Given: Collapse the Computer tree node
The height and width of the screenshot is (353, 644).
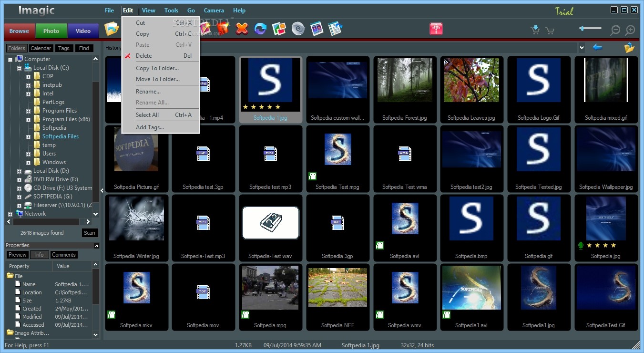Looking at the screenshot, I should pyautogui.click(x=10, y=59).
